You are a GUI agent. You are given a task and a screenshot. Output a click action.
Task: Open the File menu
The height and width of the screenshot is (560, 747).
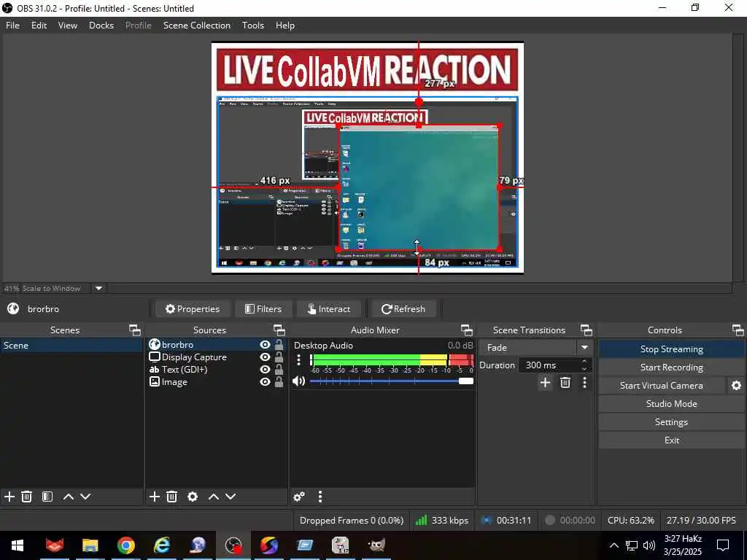tap(13, 26)
